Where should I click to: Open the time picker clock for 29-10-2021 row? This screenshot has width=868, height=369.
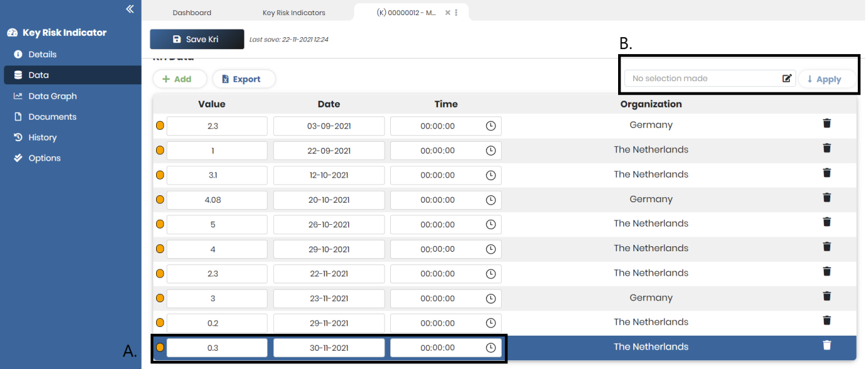pyautogui.click(x=491, y=249)
